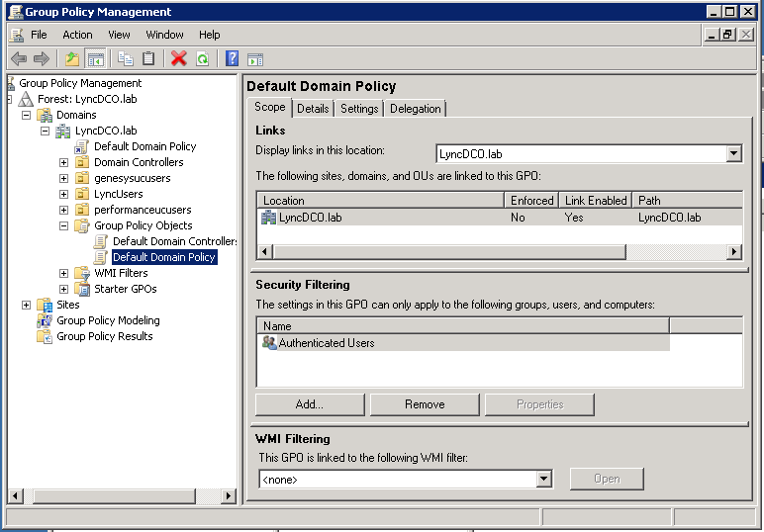Click the Location column header

pyautogui.click(x=381, y=201)
